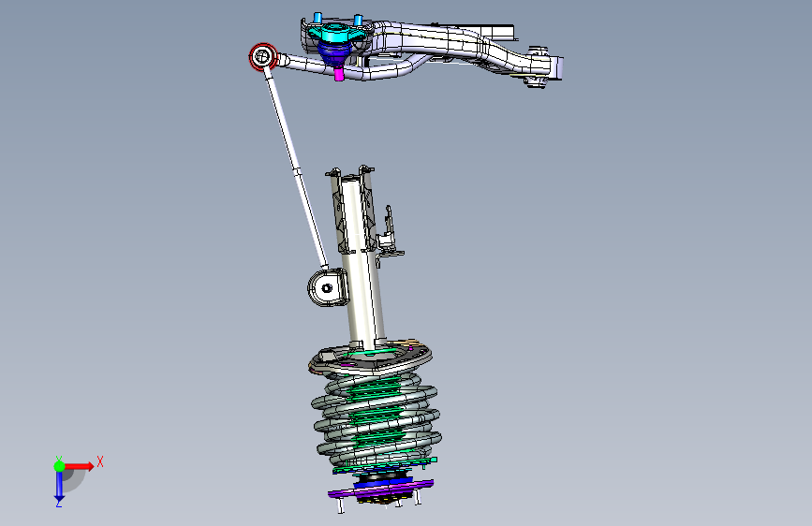Click the blue Z axis arrow of the triad
The image size is (812, 526).
[59, 486]
